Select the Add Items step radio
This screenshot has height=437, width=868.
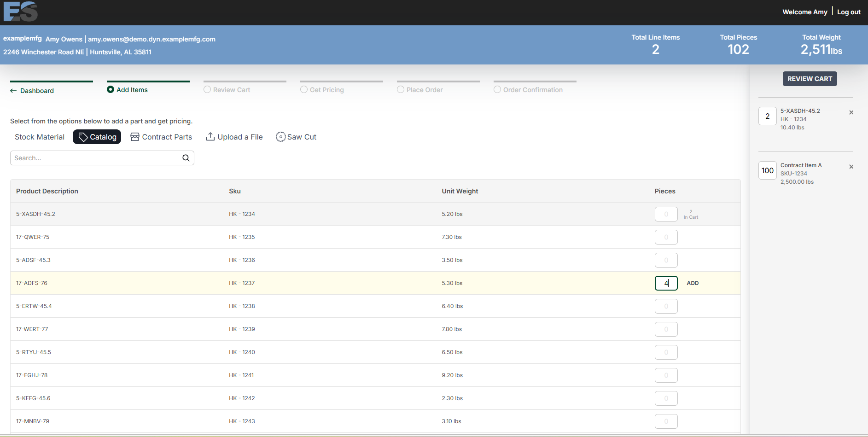click(111, 89)
